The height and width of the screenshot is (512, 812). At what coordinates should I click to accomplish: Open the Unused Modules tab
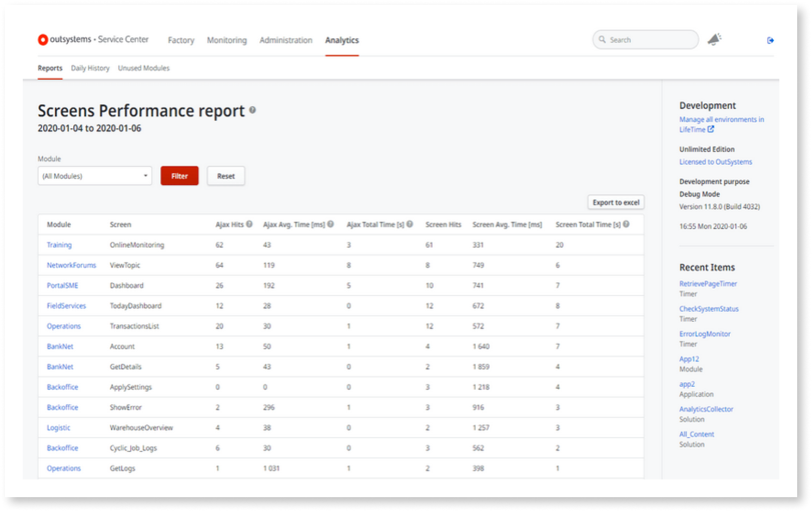[x=143, y=68]
